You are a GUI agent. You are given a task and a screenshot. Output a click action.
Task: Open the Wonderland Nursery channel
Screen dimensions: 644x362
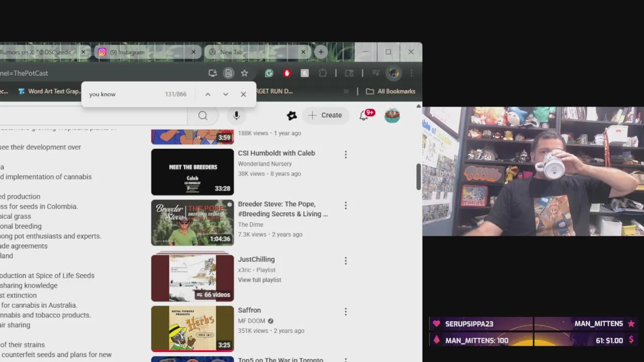click(x=265, y=163)
